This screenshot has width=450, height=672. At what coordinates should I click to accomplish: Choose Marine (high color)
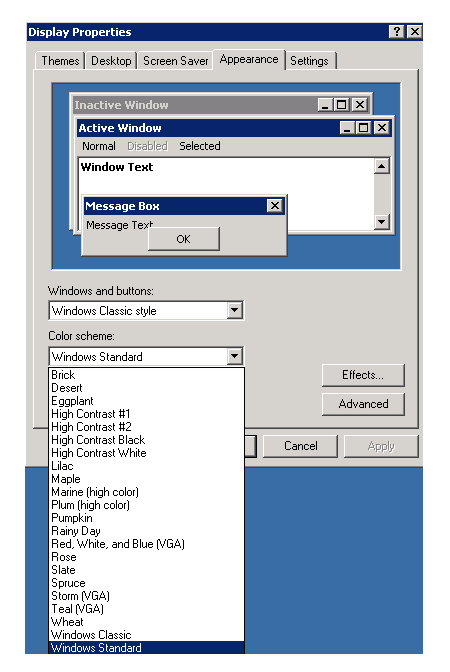coord(147,492)
